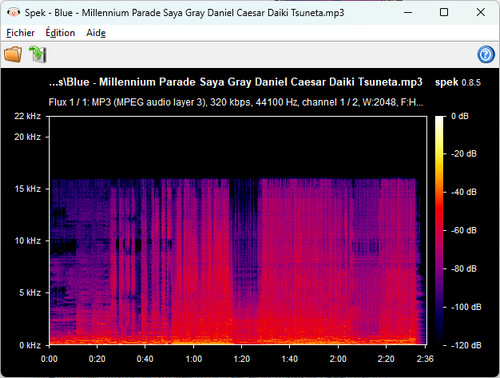Click the 15 kHz frequency label
500x378 pixels.
(x=28, y=189)
